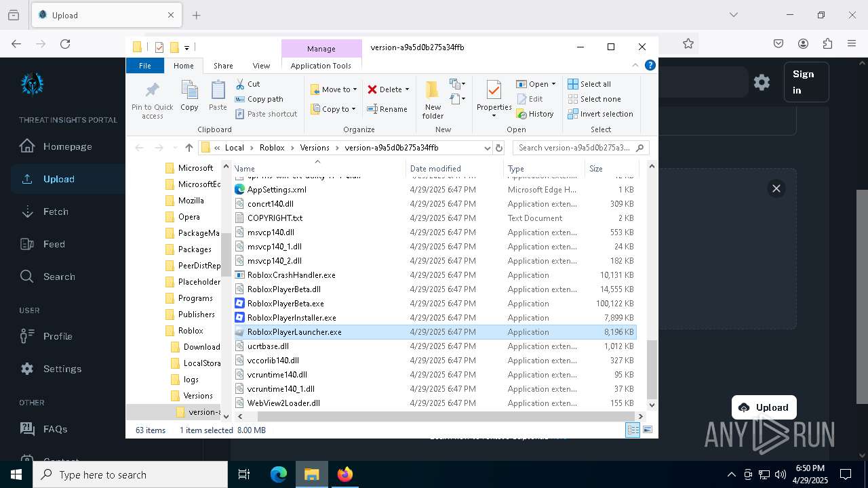Sort by Date modified column

coord(456,169)
